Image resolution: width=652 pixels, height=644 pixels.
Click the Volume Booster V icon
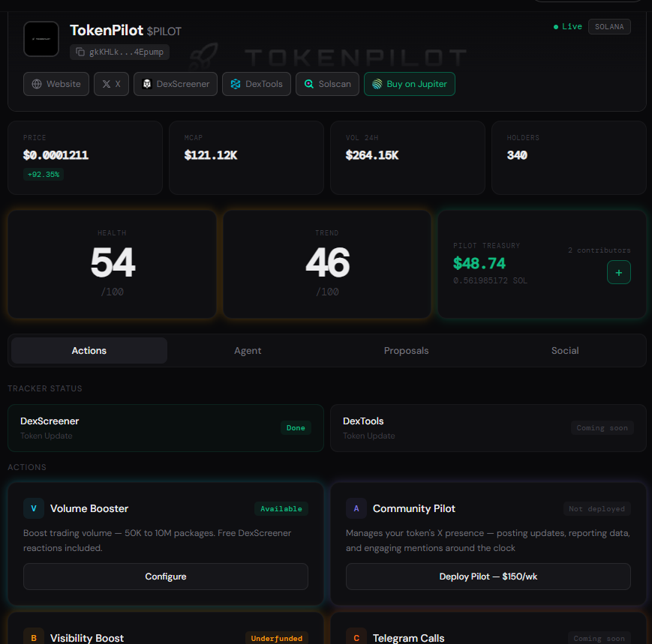[34, 508]
